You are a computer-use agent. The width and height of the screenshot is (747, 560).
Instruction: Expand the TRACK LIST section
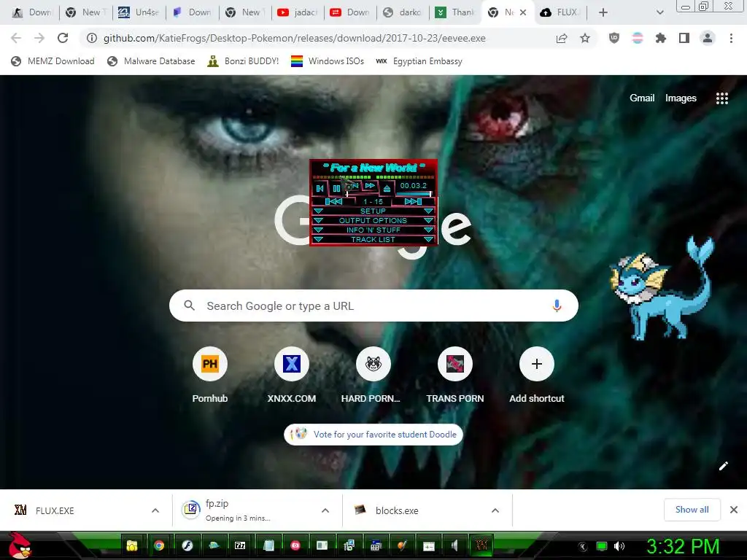click(373, 239)
